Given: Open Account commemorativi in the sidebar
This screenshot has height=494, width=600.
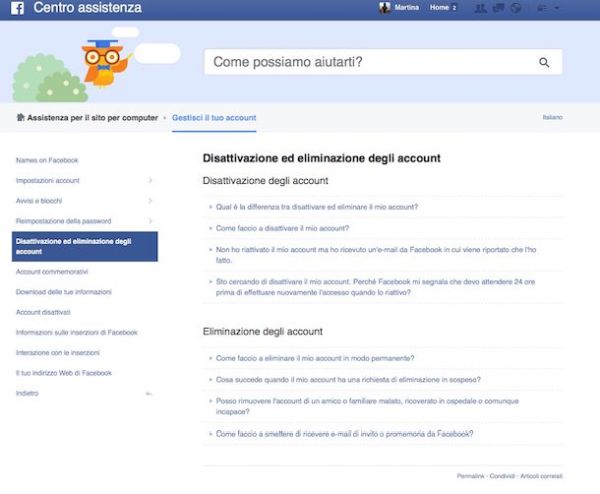Looking at the screenshot, I should pyautogui.click(x=52, y=272).
